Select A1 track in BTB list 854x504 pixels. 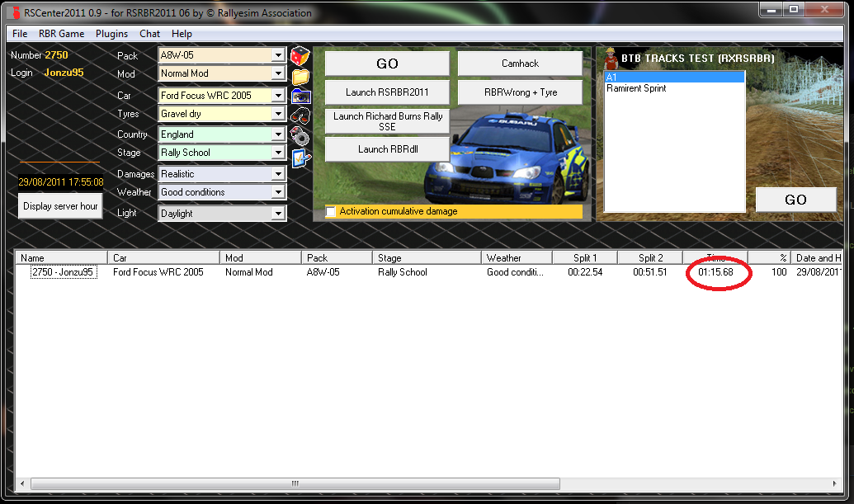(674, 78)
